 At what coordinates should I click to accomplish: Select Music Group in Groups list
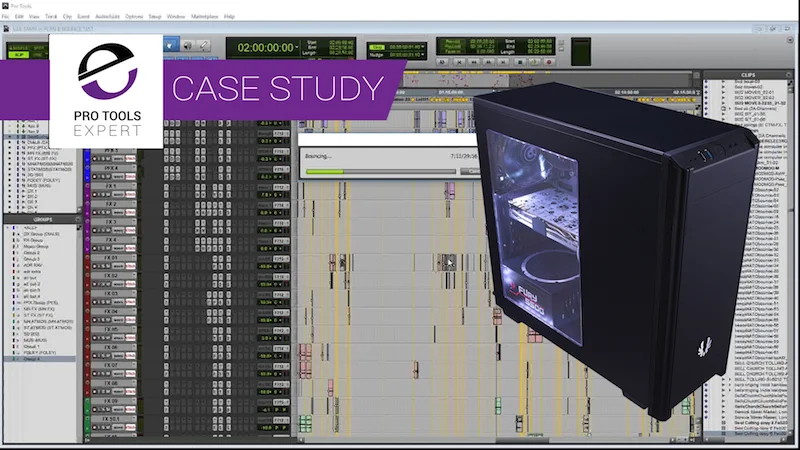(36, 246)
